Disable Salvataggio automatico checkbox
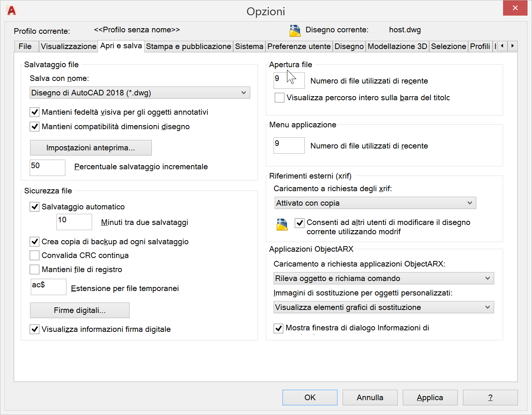Image resolution: width=532 pixels, height=415 pixels. (x=35, y=207)
